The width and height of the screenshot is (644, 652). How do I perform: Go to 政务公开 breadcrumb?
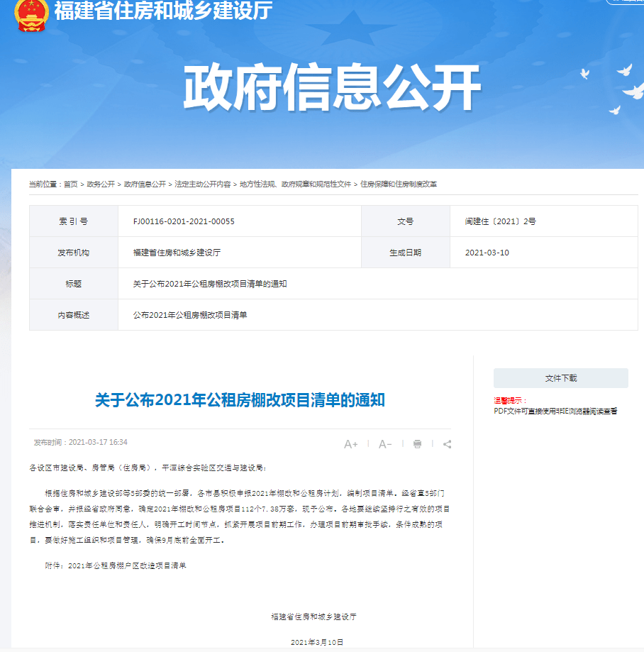click(x=101, y=184)
